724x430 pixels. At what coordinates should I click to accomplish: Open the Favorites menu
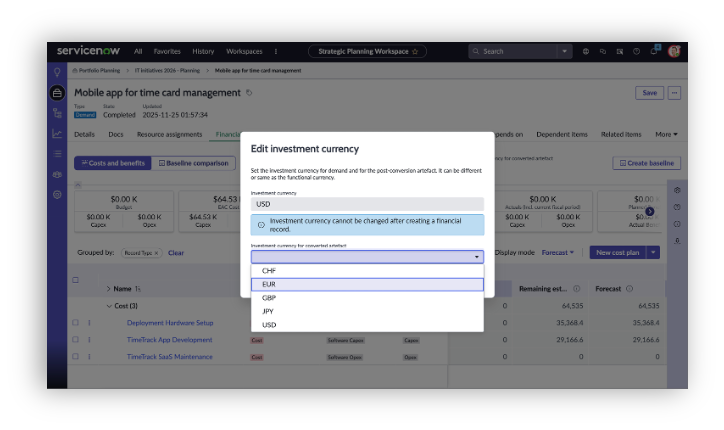coord(167,51)
